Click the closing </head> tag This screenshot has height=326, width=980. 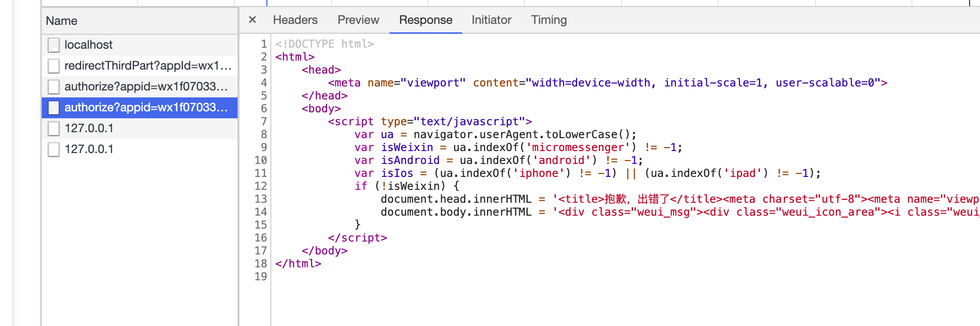coord(325,95)
